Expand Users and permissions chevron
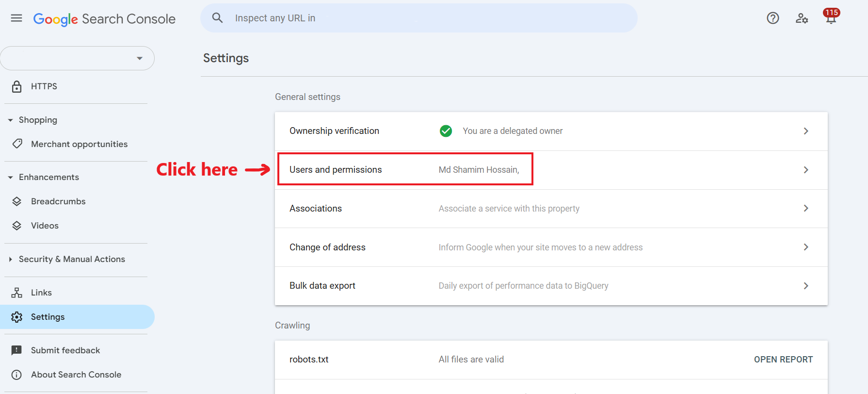This screenshot has width=868, height=394. (x=806, y=170)
